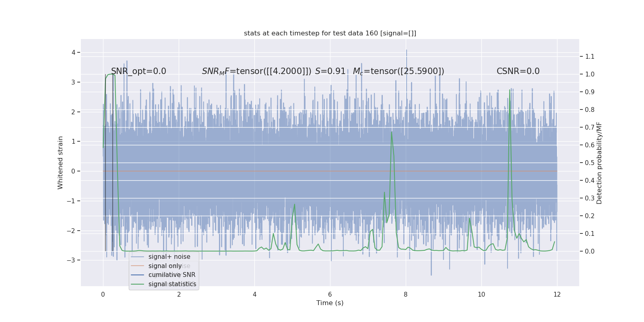Screen dimensions: 644x322
Task: Click the S=0.91 annotation text
Action: click(330, 71)
